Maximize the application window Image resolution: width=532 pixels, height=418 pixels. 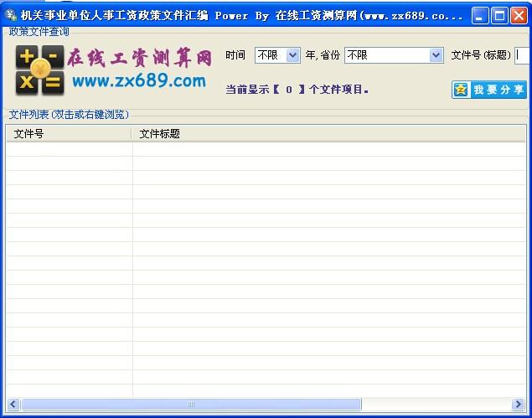click(499, 15)
